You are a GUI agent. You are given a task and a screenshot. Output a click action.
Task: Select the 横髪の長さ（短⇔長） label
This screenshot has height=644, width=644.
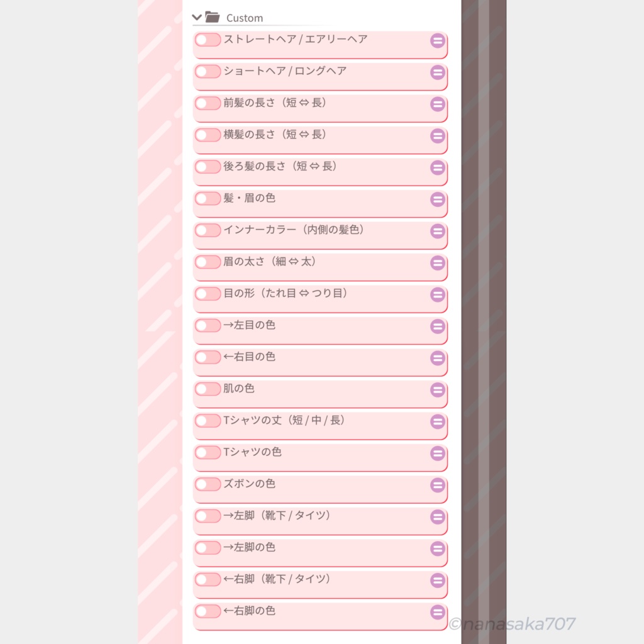pyautogui.click(x=275, y=134)
